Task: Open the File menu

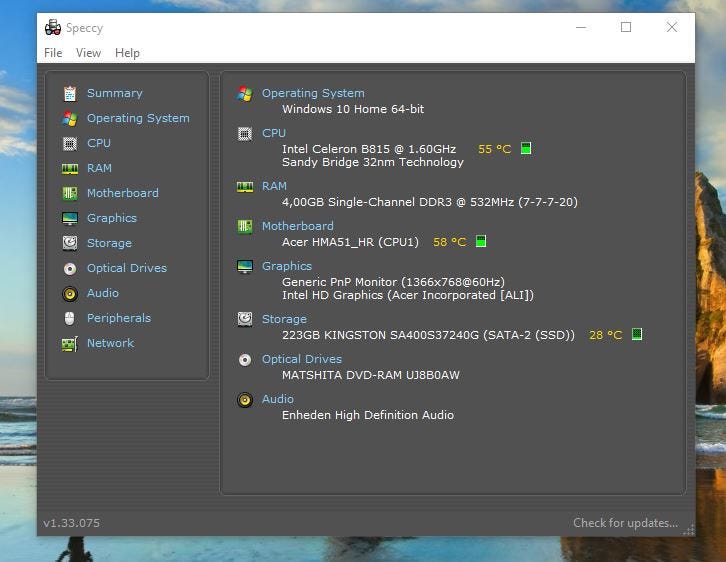Action: tap(53, 53)
